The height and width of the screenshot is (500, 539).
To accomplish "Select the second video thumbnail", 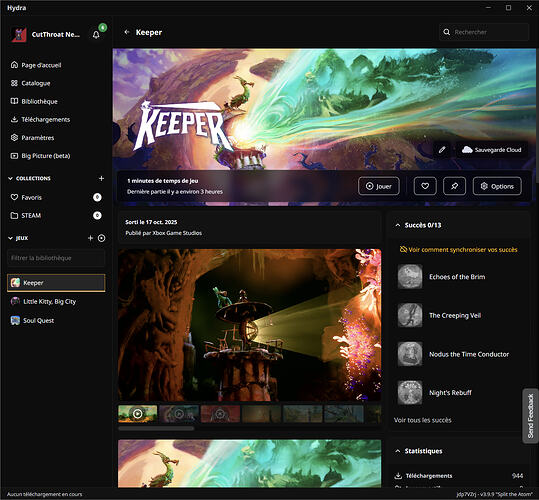I will (179, 413).
